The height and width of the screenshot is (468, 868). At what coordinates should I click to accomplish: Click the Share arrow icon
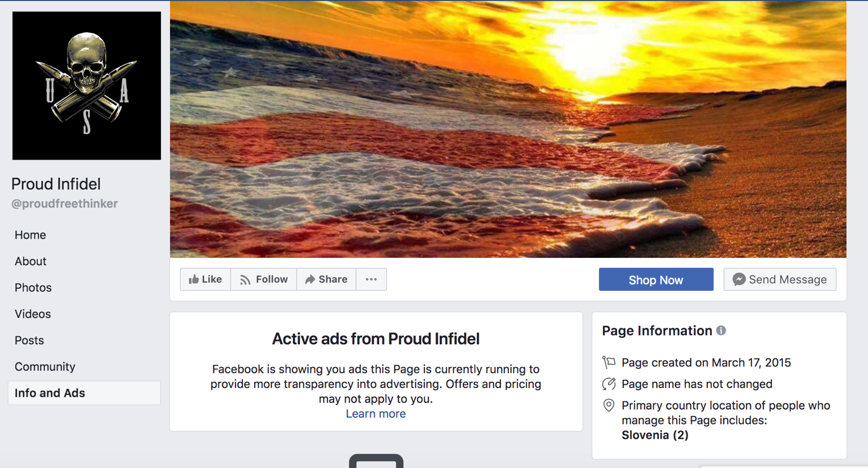tap(310, 279)
